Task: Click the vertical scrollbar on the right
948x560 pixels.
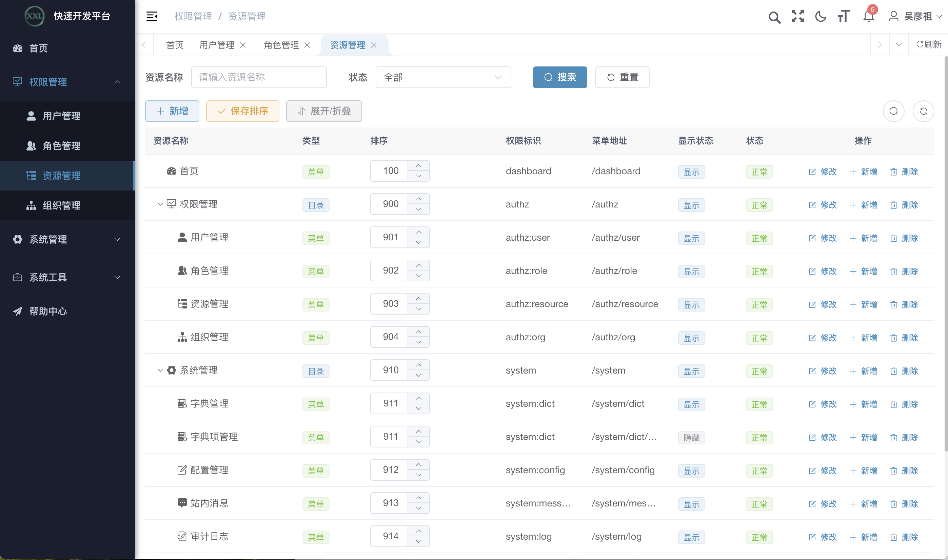Action: 946,254
